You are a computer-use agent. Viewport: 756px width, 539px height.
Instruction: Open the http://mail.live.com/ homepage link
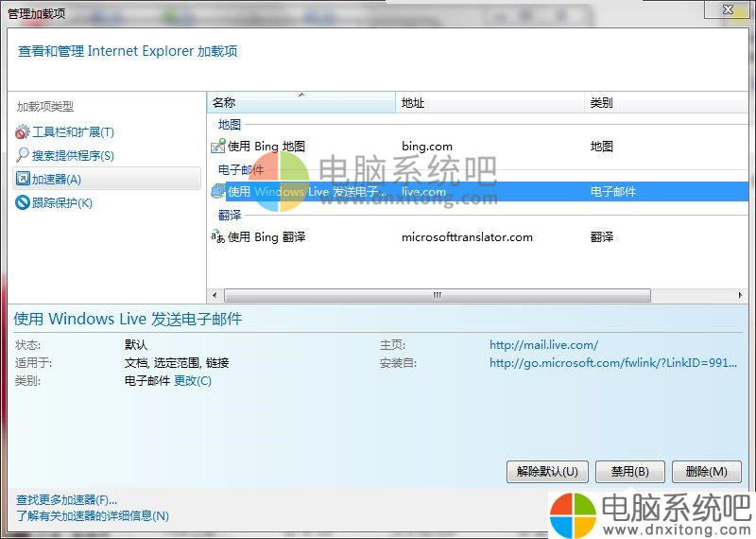tap(543, 345)
